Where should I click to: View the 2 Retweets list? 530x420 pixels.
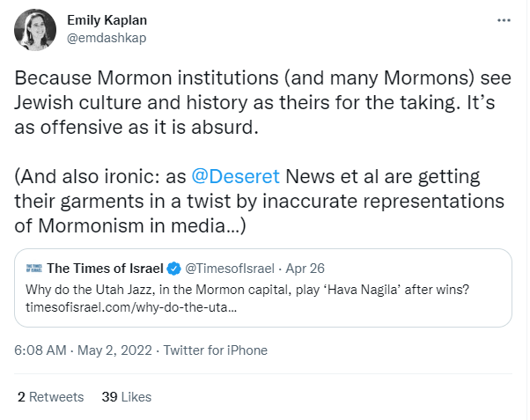click(x=50, y=396)
